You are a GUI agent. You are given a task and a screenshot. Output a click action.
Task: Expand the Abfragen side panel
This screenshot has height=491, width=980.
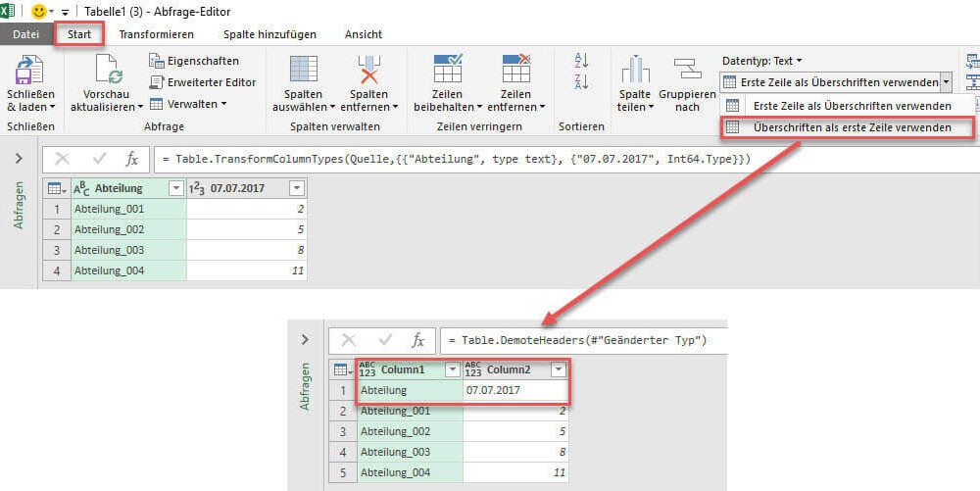(x=19, y=159)
